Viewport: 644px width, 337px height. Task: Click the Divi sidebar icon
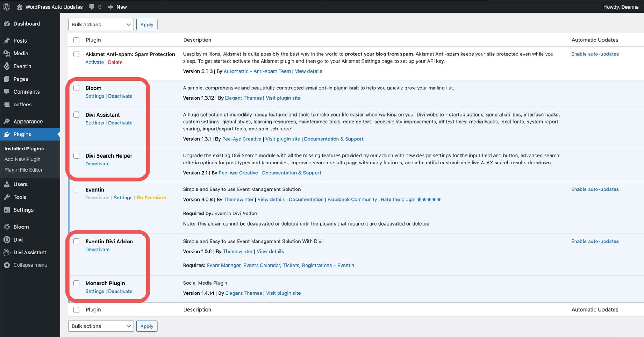click(7, 239)
